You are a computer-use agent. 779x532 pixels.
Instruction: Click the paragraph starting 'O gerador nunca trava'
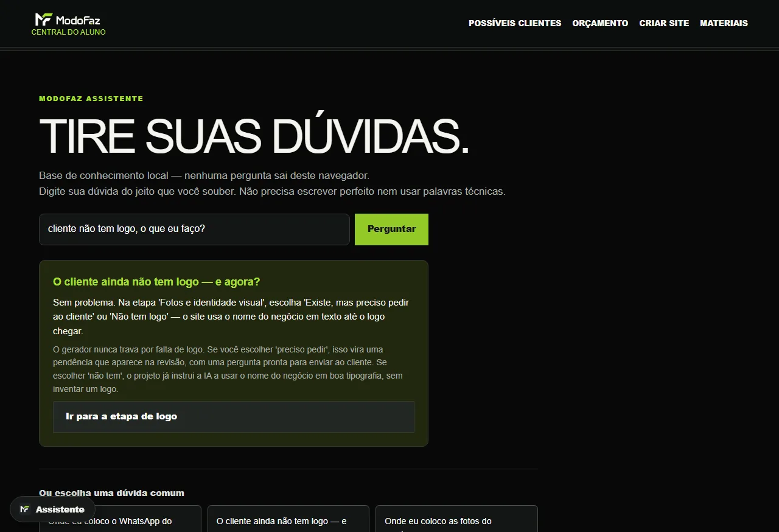229,369
